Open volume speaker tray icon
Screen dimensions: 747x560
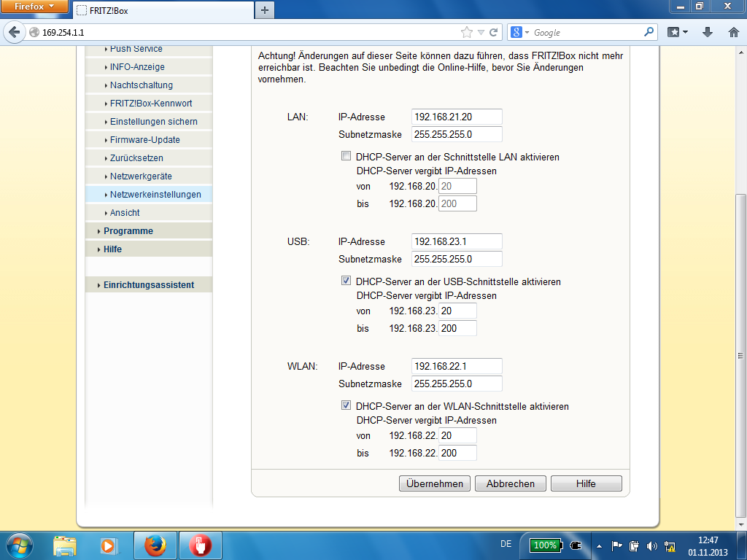(651, 546)
